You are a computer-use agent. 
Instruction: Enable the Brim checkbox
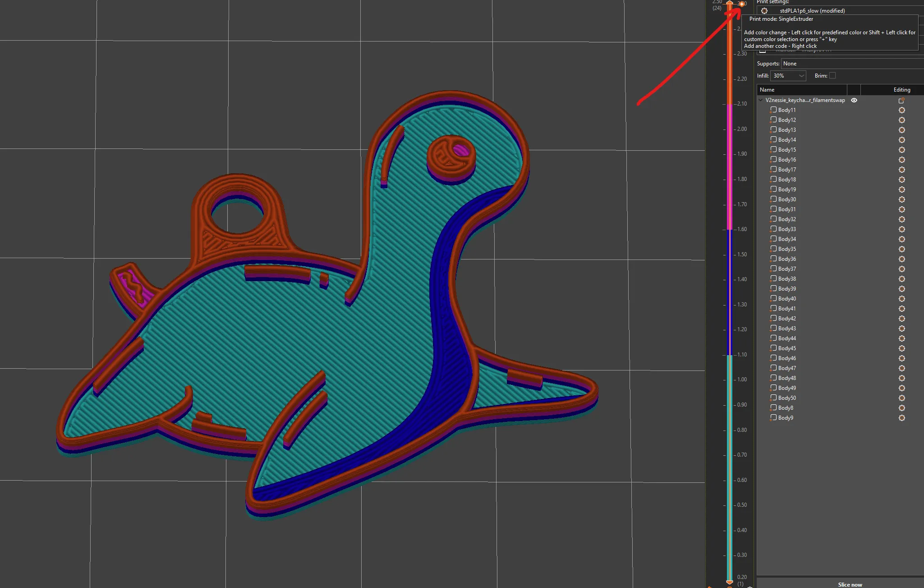(x=832, y=76)
